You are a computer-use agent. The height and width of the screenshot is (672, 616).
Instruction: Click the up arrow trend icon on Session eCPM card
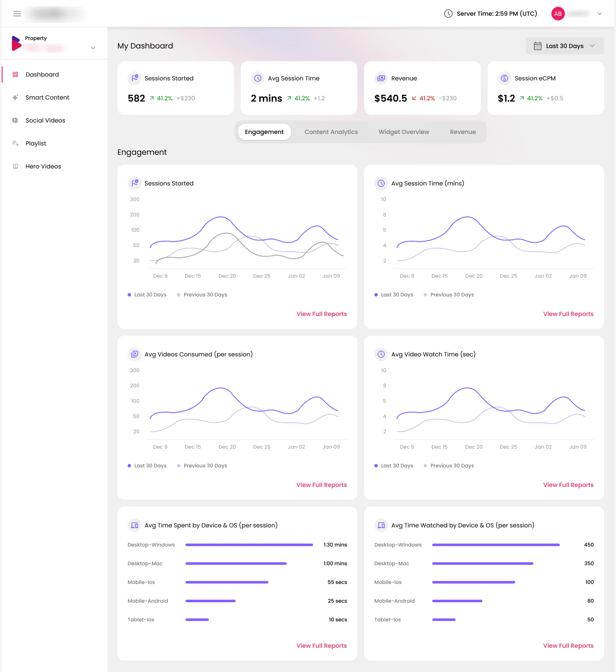click(x=522, y=98)
